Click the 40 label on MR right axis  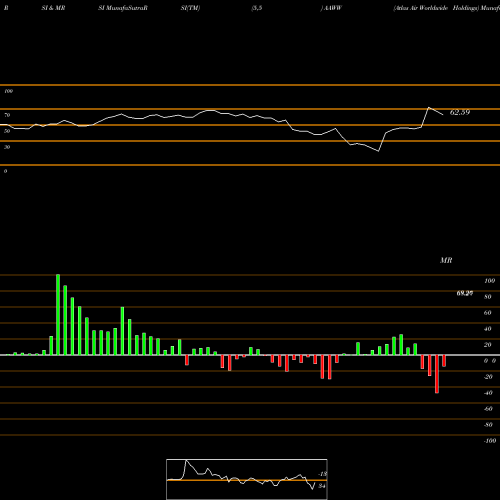[x=488, y=329]
